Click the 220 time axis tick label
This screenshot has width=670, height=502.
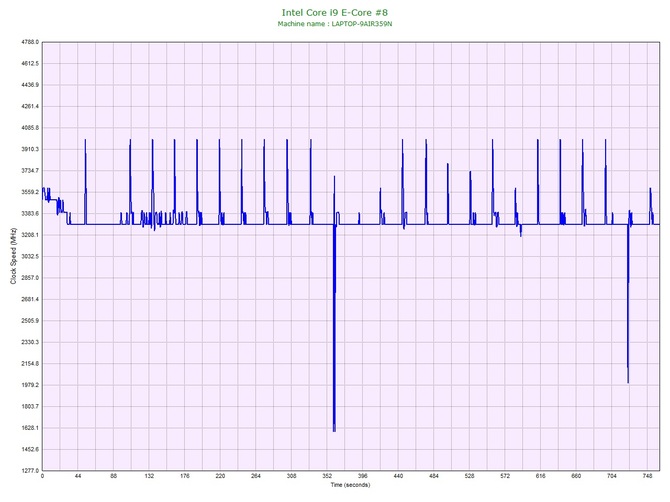(x=220, y=476)
